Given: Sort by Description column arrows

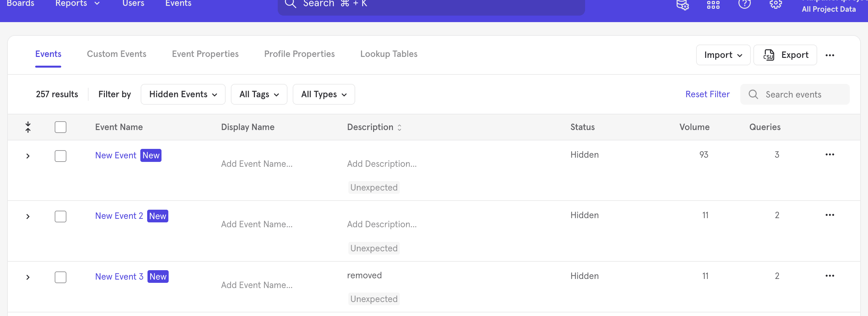Looking at the screenshot, I should tap(399, 127).
